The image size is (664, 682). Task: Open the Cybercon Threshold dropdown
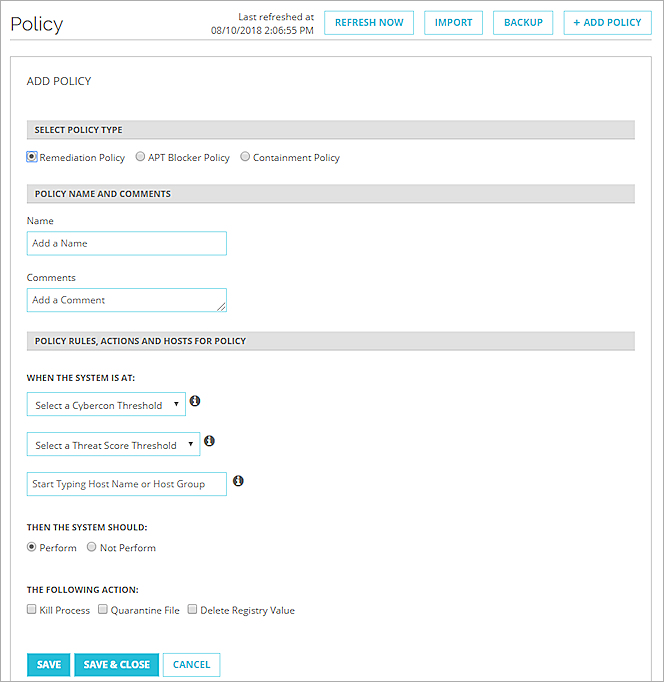tap(106, 405)
